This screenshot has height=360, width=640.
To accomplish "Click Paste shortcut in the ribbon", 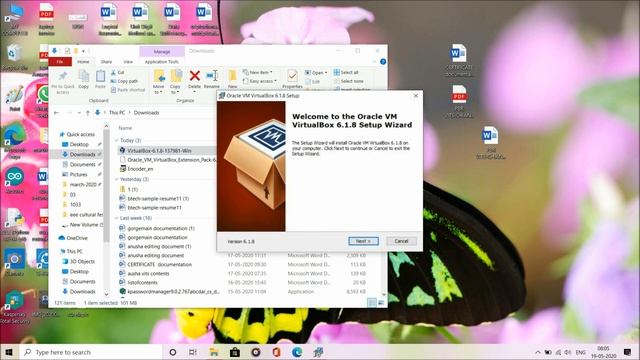I will (x=128, y=90).
